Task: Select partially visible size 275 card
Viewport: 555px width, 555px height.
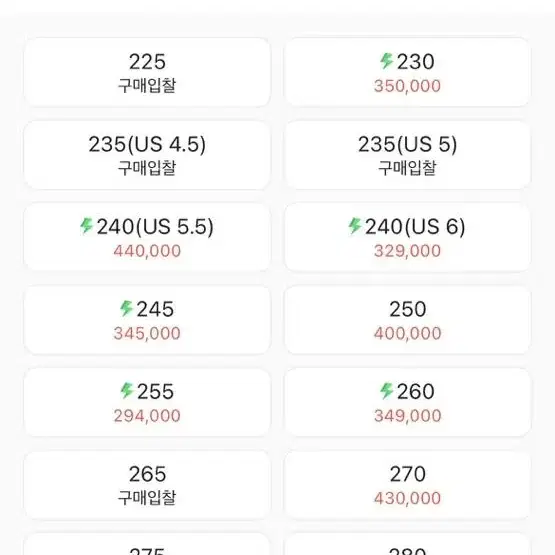Action: tap(147, 544)
